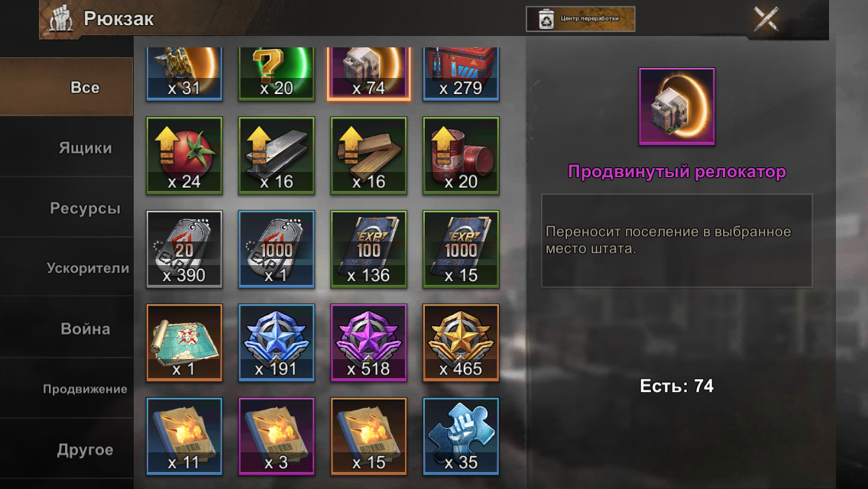Select the gold star medal item
The height and width of the screenshot is (489, 868).
pos(461,343)
